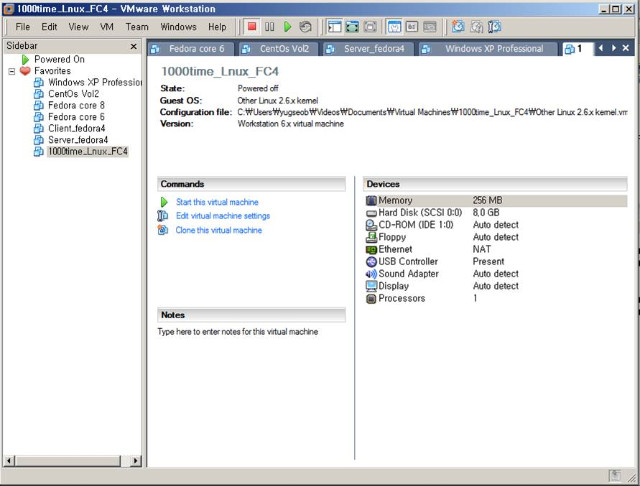The height and width of the screenshot is (486, 640).
Task: Click the status bar icon at bottom right
Action: click(615, 476)
